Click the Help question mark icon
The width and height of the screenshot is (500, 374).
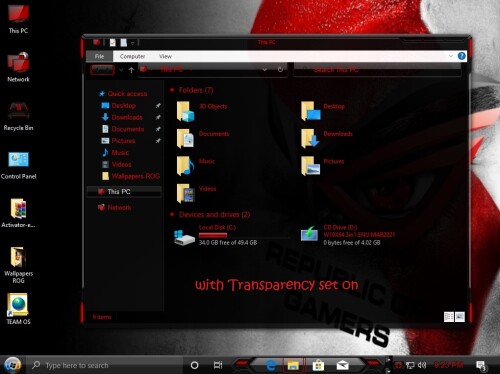point(461,56)
